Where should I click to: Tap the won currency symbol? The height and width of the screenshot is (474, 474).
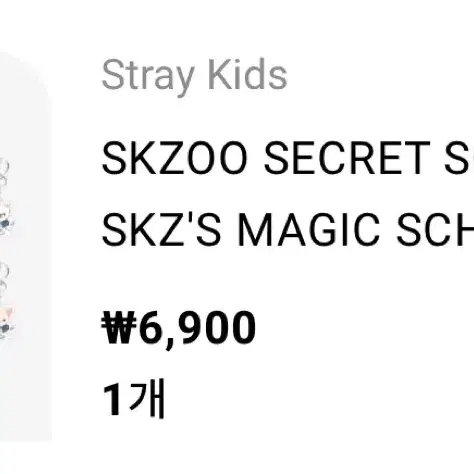[x=120, y=326]
